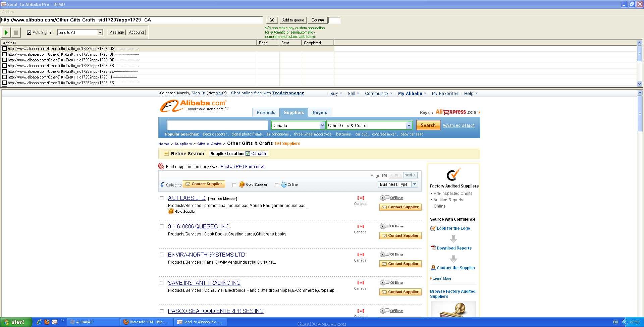Switch to the Buyers tab

(x=320, y=112)
